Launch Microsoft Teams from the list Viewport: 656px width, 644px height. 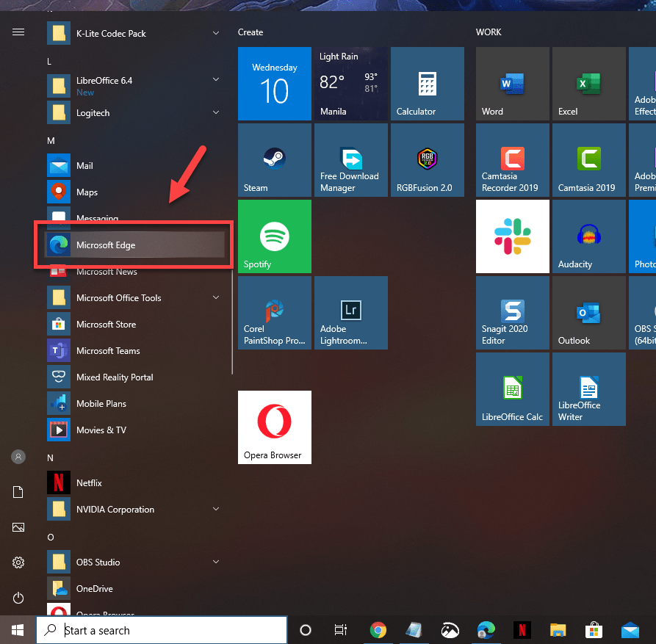134,350
